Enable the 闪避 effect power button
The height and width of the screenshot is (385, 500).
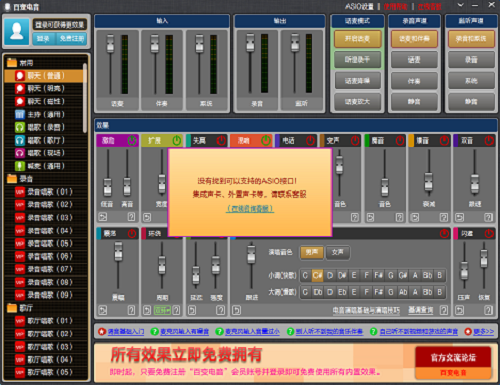coord(489,234)
